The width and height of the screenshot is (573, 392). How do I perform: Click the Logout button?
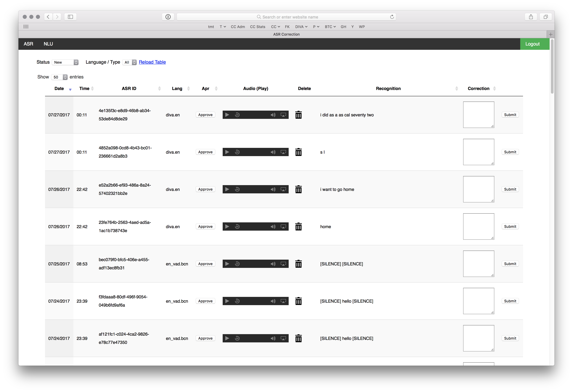[535, 44]
